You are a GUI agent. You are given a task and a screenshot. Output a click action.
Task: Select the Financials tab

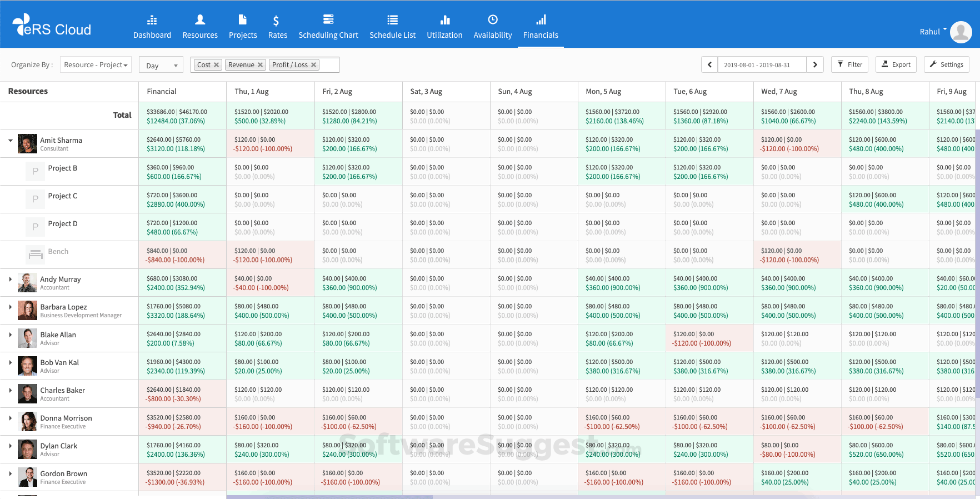(541, 27)
